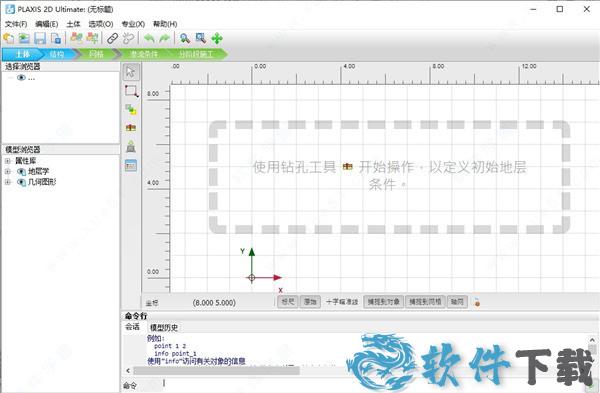Select the arrow selection tool in side toolbar
Image resolution: width=600 pixels, height=393 pixels.
131,72
